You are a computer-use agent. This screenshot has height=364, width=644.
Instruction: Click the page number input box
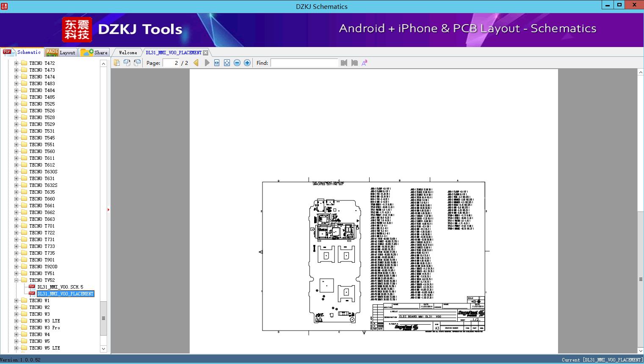[171, 63]
